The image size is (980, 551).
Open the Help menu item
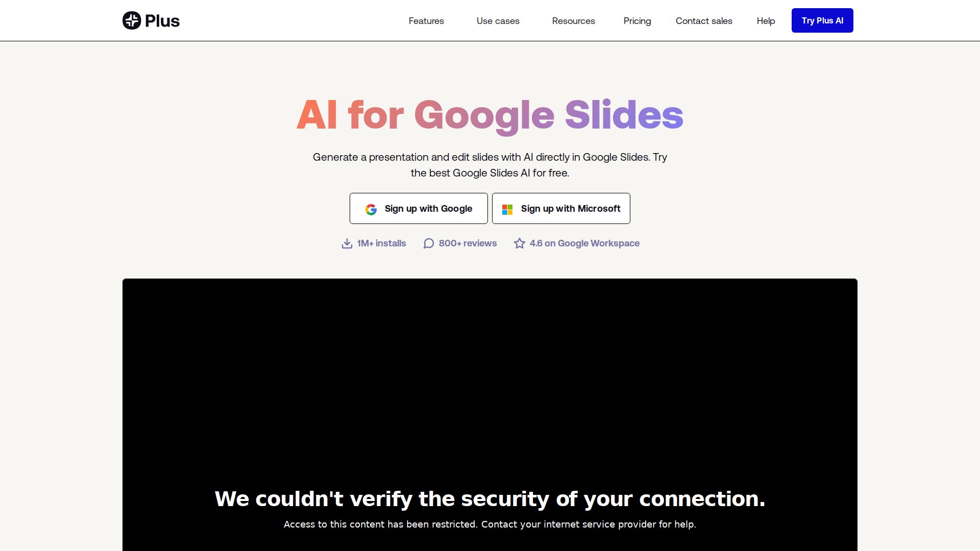(x=765, y=21)
